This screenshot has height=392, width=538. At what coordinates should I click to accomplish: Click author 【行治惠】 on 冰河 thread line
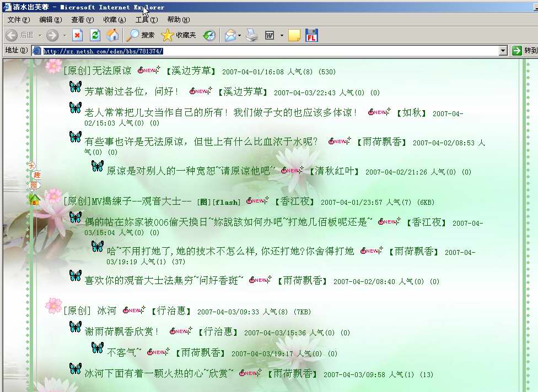(x=171, y=311)
